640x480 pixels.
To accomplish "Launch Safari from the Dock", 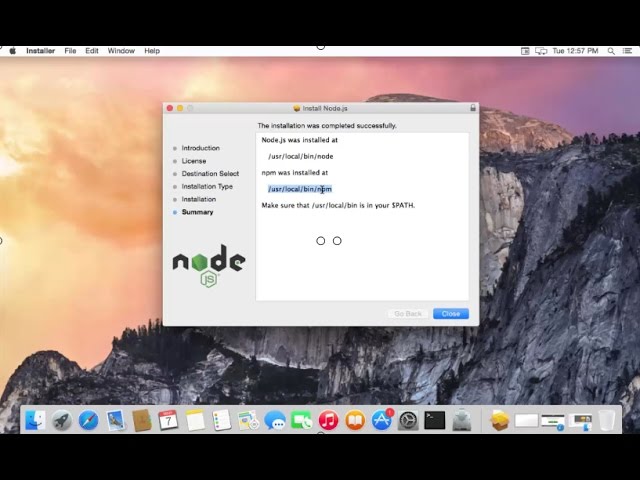I will [x=88, y=420].
